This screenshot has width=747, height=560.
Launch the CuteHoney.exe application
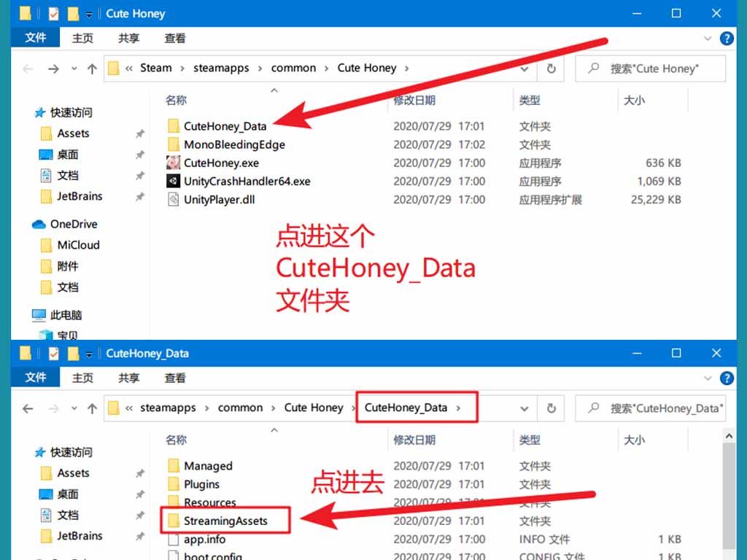[x=221, y=163]
